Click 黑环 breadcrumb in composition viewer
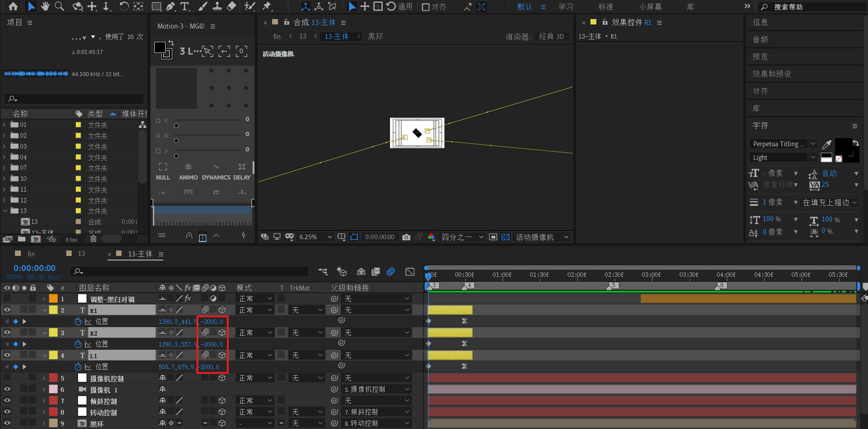This screenshot has width=868, height=429. click(x=375, y=37)
